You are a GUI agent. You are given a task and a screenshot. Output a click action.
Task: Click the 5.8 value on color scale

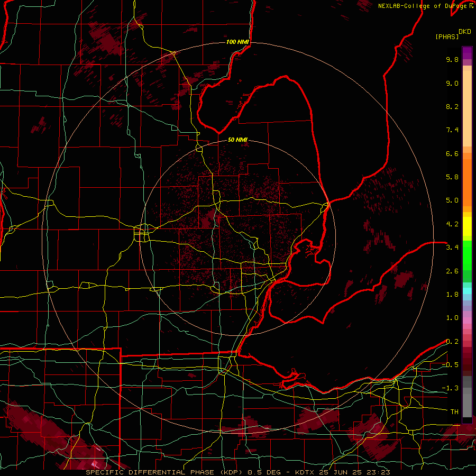coord(452,177)
